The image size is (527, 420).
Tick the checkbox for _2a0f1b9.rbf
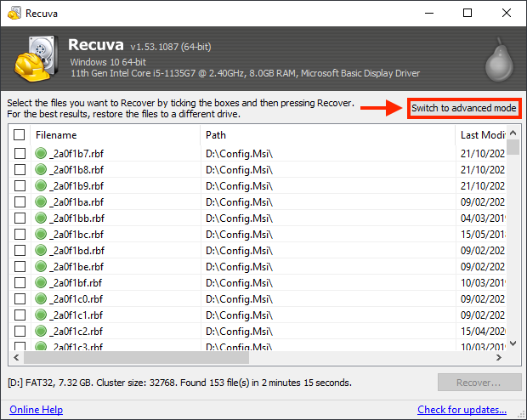(x=20, y=186)
